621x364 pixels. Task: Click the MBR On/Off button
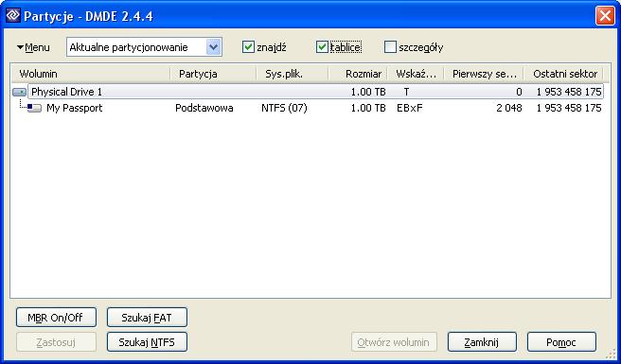56,318
